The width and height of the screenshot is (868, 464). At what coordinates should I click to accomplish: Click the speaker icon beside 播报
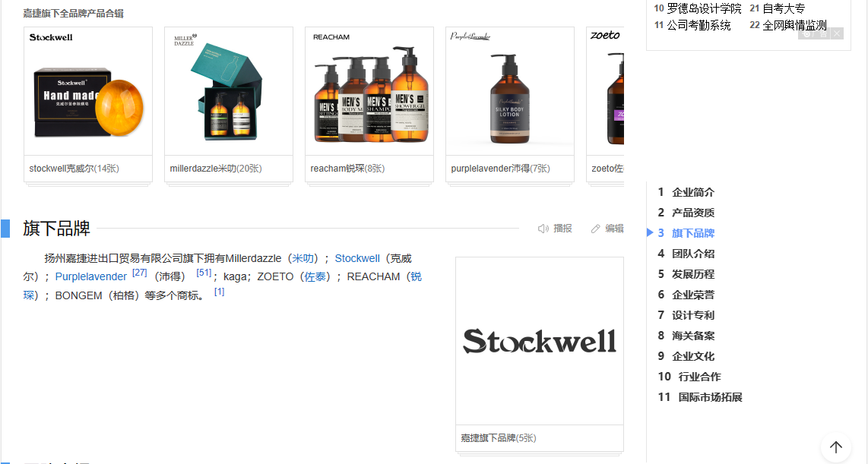point(543,229)
